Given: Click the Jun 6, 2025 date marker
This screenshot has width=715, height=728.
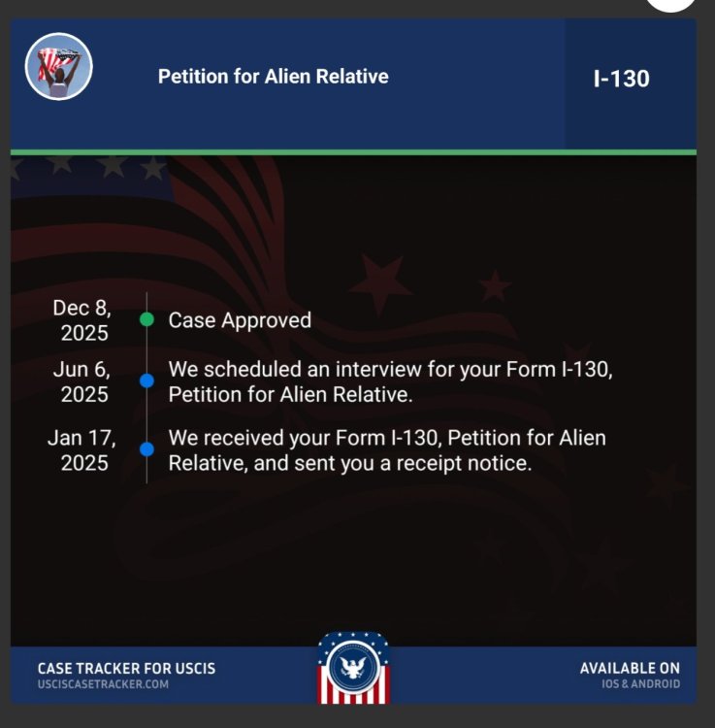Looking at the screenshot, I should tap(84, 381).
